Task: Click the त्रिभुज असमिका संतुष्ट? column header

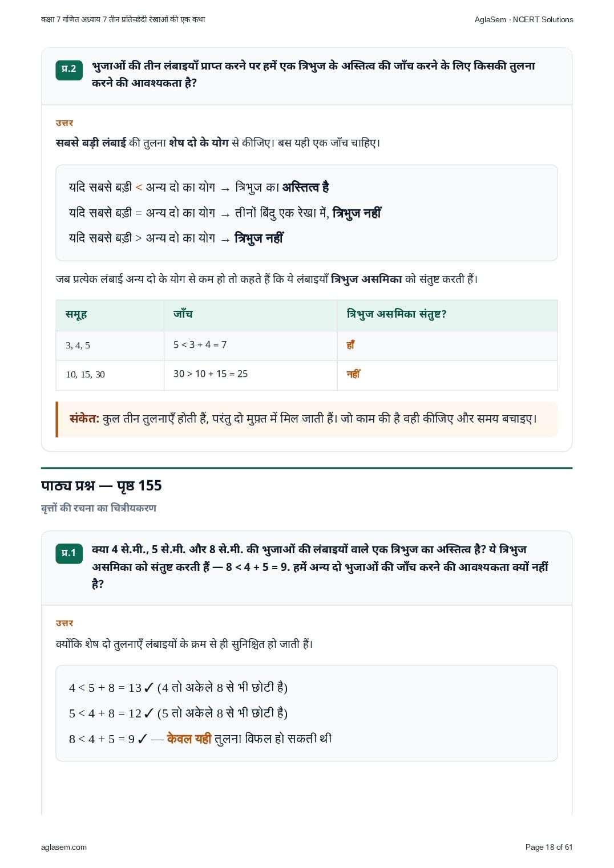Action: pyautogui.click(x=397, y=314)
